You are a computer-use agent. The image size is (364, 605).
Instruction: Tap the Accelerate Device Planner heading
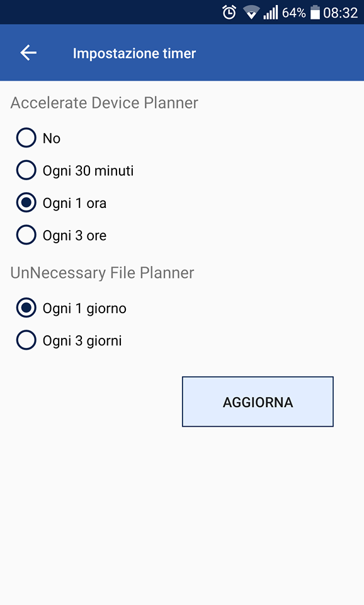(x=104, y=103)
